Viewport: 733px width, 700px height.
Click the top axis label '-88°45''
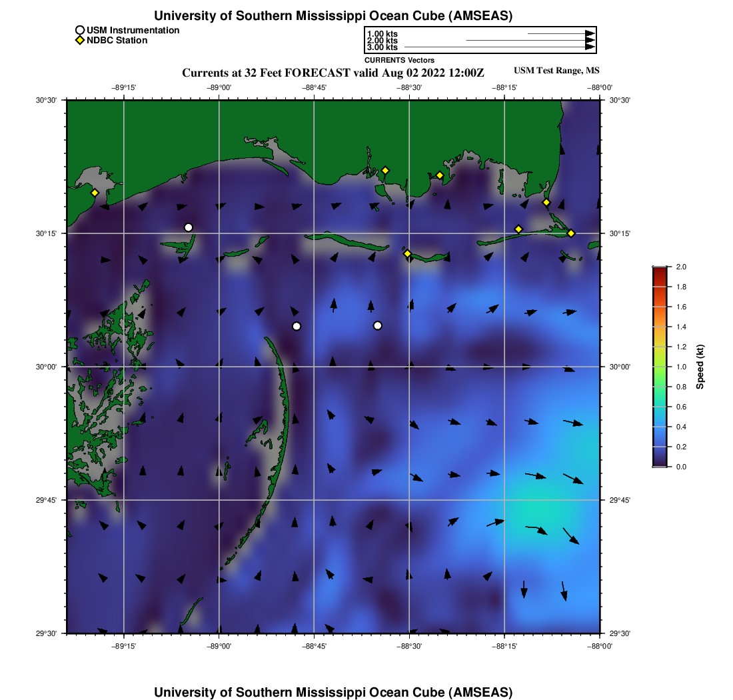(x=314, y=88)
